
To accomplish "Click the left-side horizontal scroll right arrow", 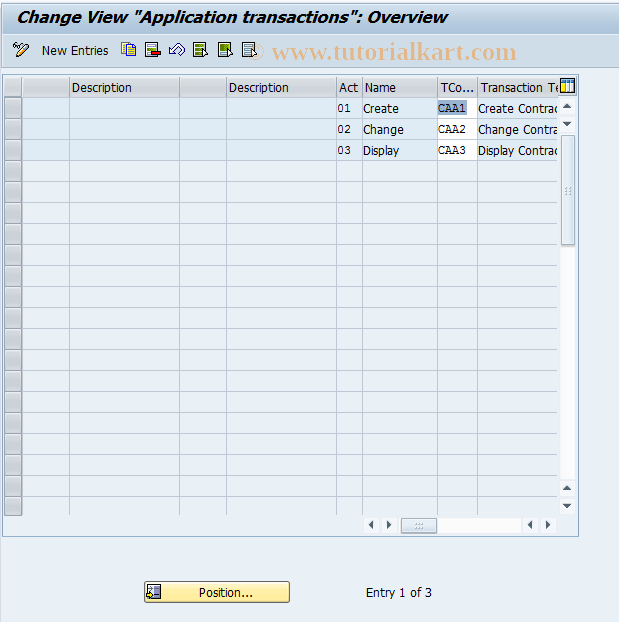I will (389, 525).
